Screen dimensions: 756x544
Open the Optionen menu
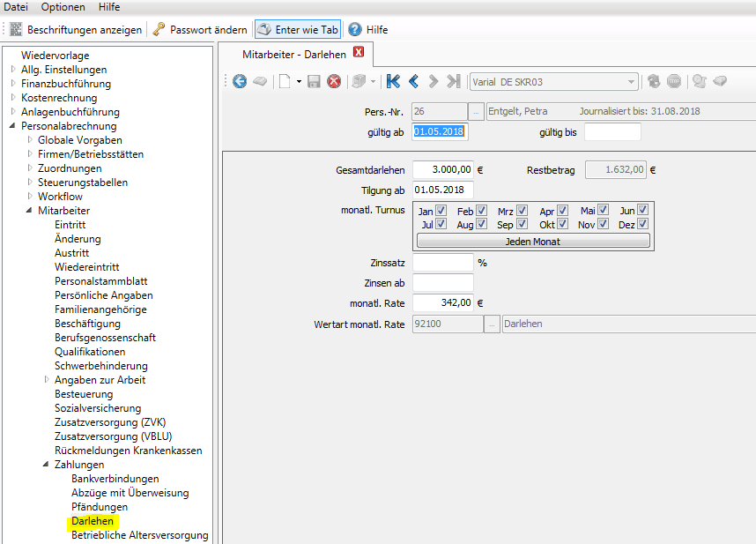click(63, 7)
